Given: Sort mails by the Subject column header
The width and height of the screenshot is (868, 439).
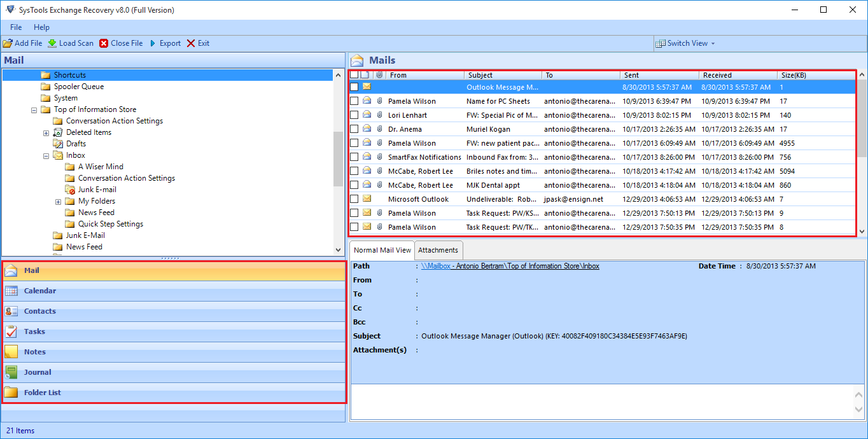Looking at the screenshot, I should click(x=503, y=75).
